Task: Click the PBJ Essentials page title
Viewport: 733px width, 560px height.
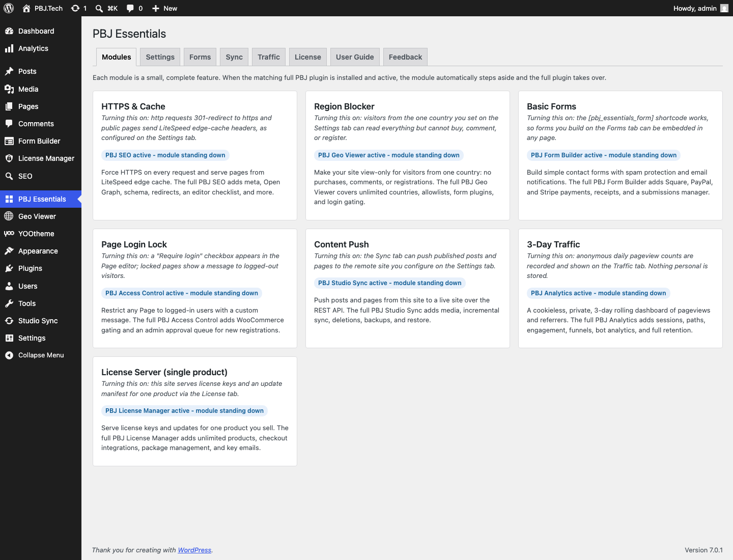Action: coord(129,34)
